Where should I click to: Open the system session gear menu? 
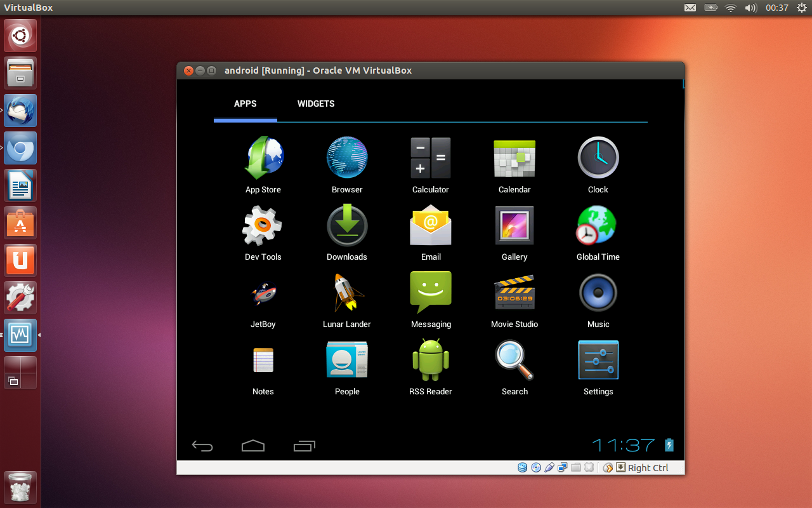click(x=801, y=8)
